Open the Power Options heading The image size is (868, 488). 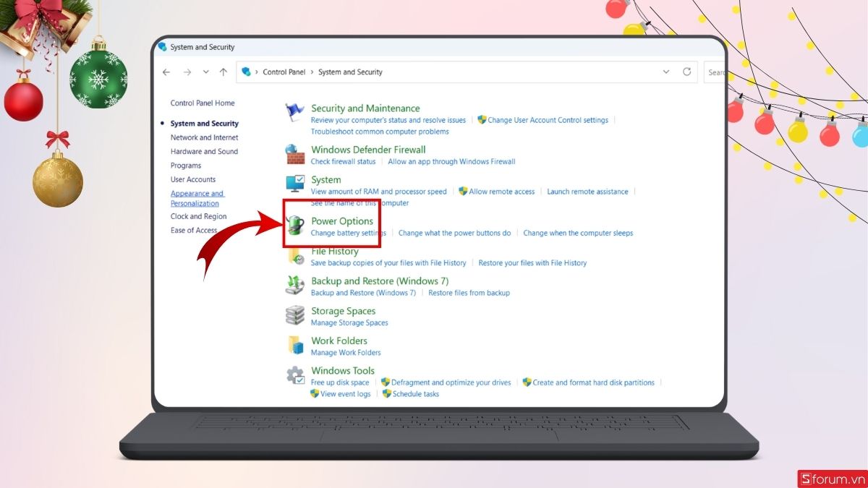(342, 221)
